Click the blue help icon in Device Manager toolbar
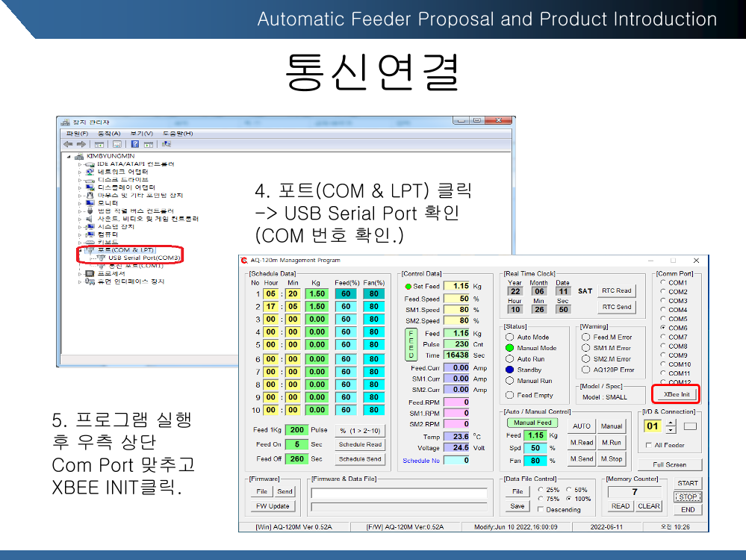 (x=135, y=144)
